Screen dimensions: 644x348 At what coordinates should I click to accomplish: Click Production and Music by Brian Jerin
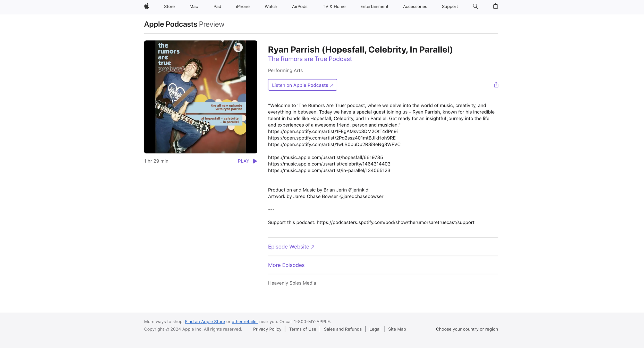[318, 190]
